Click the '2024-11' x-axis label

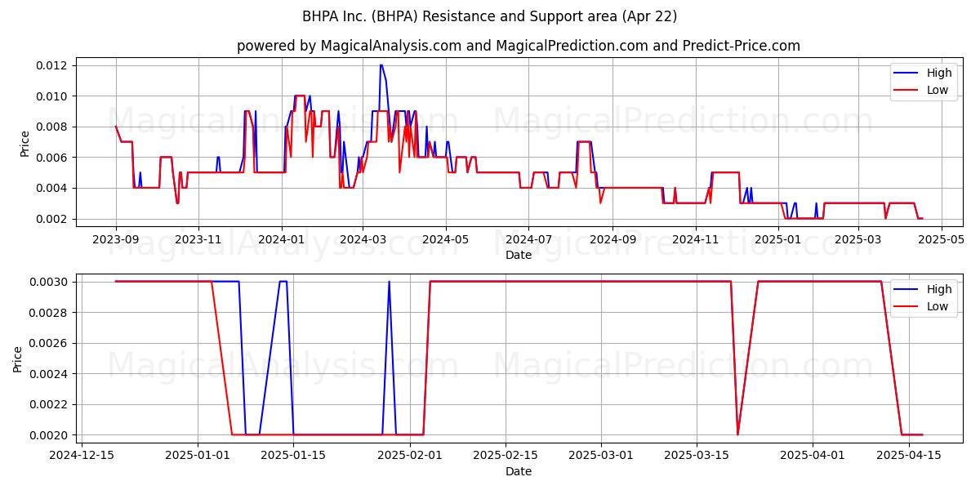[694, 239]
